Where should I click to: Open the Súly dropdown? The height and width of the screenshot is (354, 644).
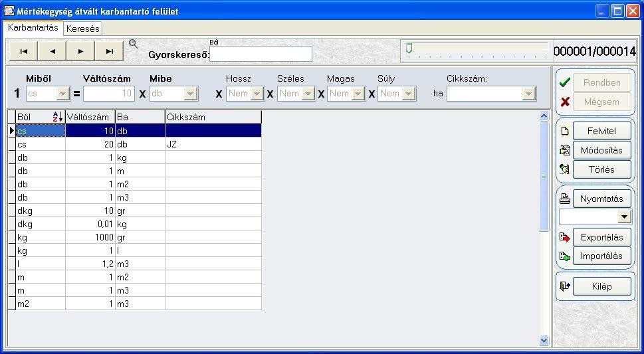(408, 94)
